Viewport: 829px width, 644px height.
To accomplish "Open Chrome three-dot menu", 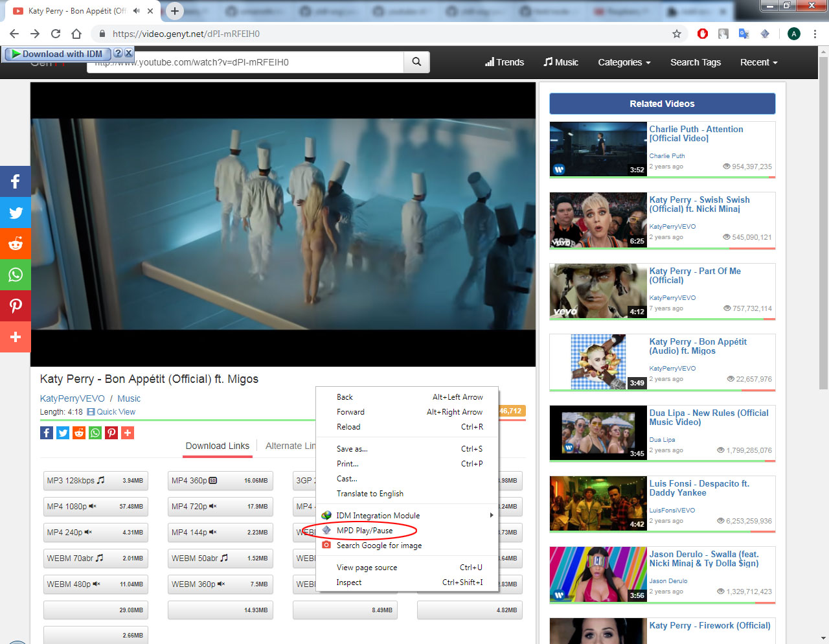I will (815, 34).
